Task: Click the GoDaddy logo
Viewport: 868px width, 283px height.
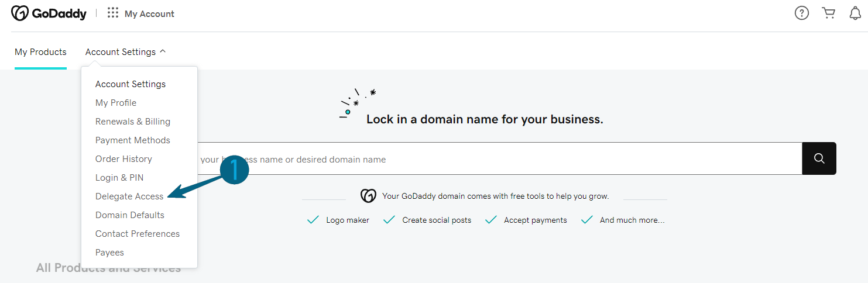Action: point(49,13)
